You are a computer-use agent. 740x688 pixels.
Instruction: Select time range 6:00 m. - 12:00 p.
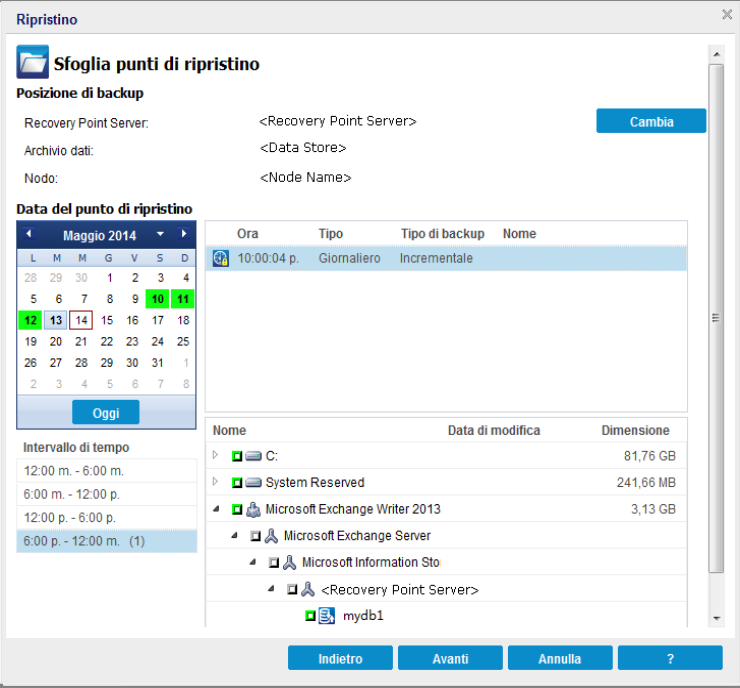(107, 494)
